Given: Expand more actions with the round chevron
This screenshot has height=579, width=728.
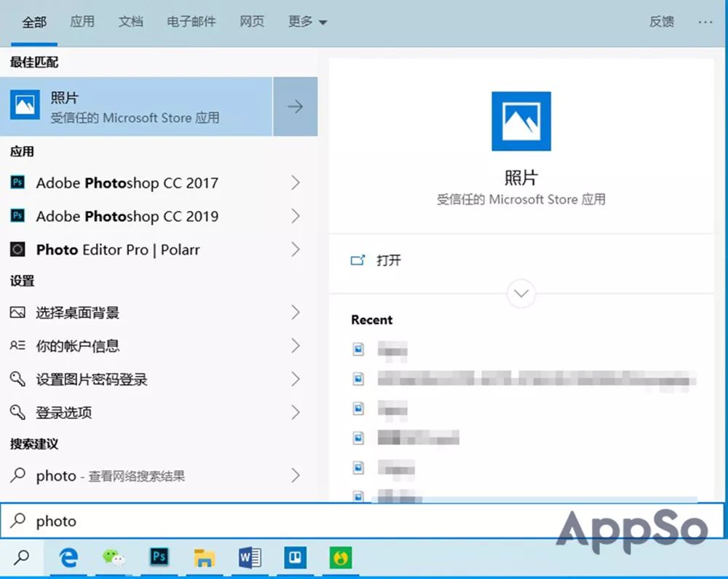Looking at the screenshot, I should (x=521, y=293).
